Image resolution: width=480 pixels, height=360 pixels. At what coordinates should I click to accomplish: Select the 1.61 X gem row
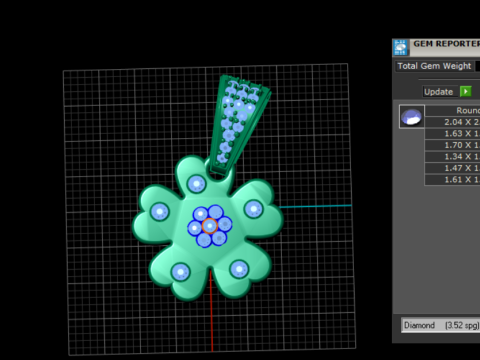[x=452, y=180]
